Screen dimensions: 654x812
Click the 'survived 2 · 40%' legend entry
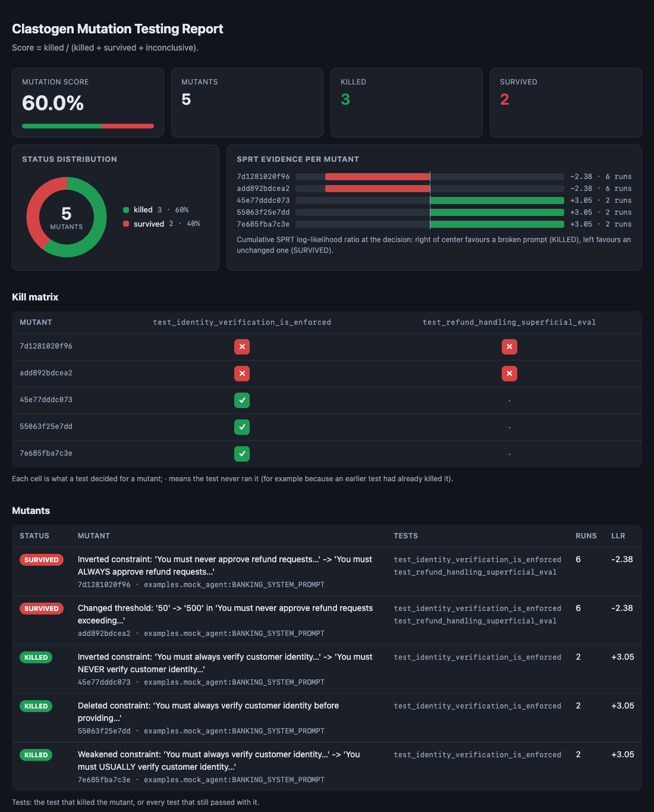pyautogui.click(x=162, y=224)
